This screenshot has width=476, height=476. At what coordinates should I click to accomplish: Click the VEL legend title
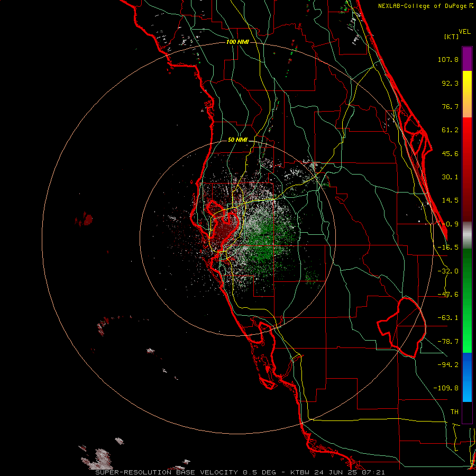(464, 31)
